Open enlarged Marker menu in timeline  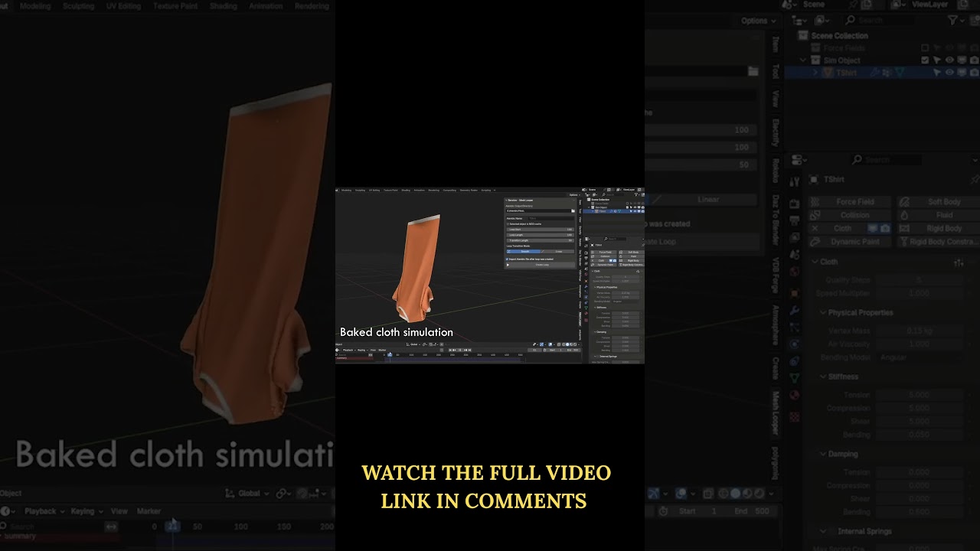149,511
